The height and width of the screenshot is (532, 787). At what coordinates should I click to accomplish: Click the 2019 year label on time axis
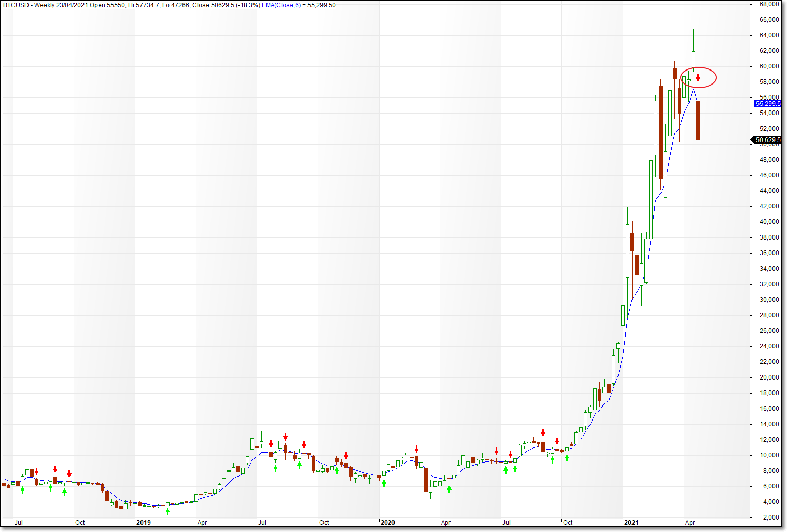[144, 523]
